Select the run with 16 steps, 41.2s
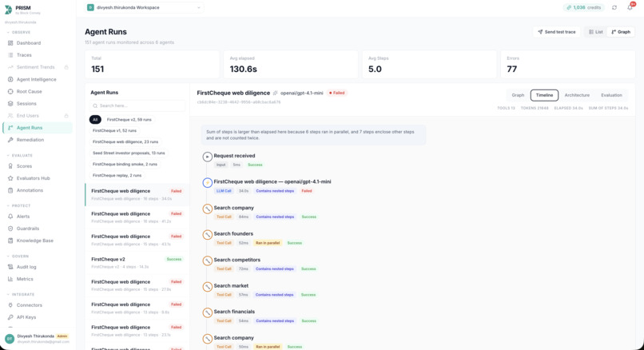Image resolution: width=644 pixels, height=350 pixels. point(137,217)
